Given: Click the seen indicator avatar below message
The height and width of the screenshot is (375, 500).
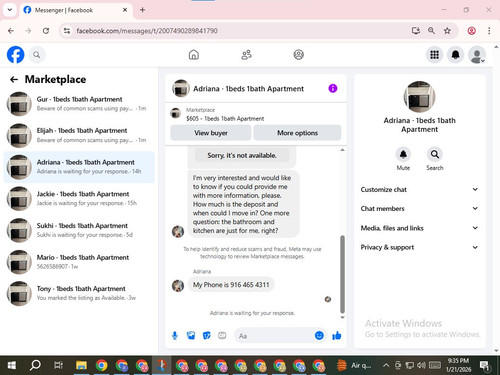Looking at the screenshot, I should [x=328, y=299].
